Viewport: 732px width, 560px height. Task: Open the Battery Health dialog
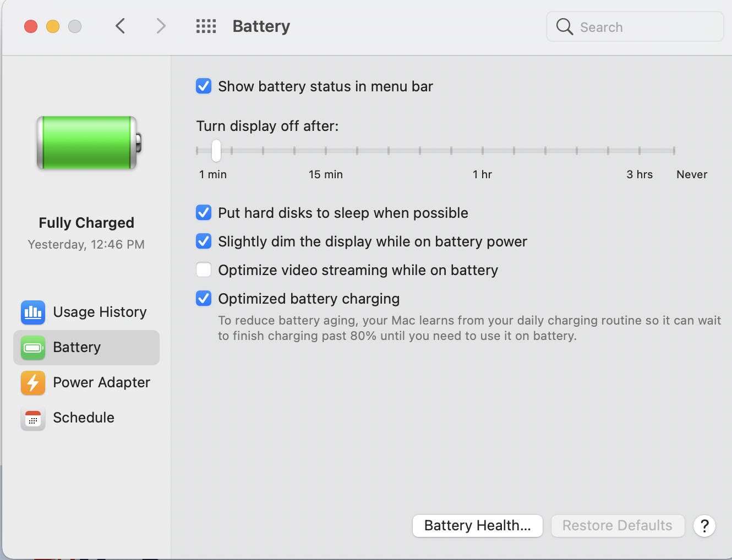(478, 526)
